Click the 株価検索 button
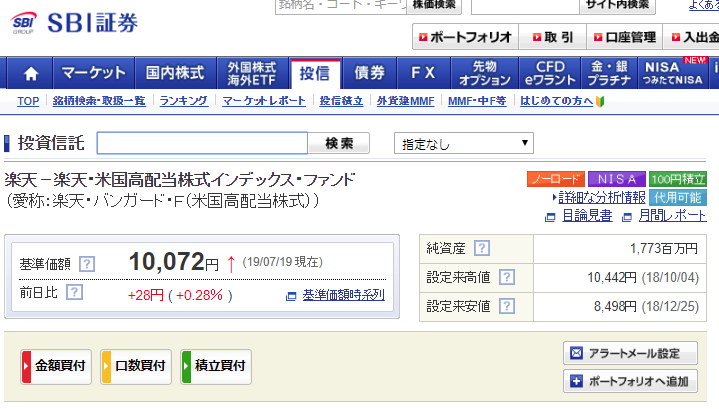 (x=434, y=6)
